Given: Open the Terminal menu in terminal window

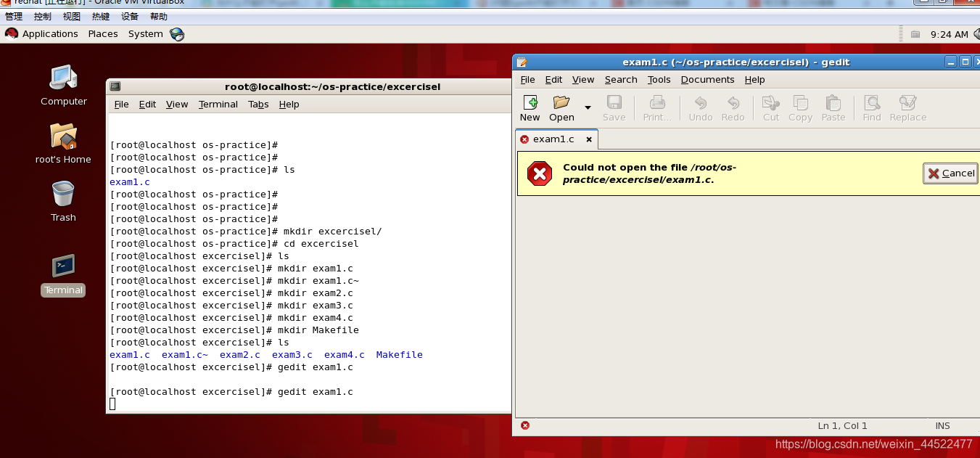Looking at the screenshot, I should click(x=218, y=105).
